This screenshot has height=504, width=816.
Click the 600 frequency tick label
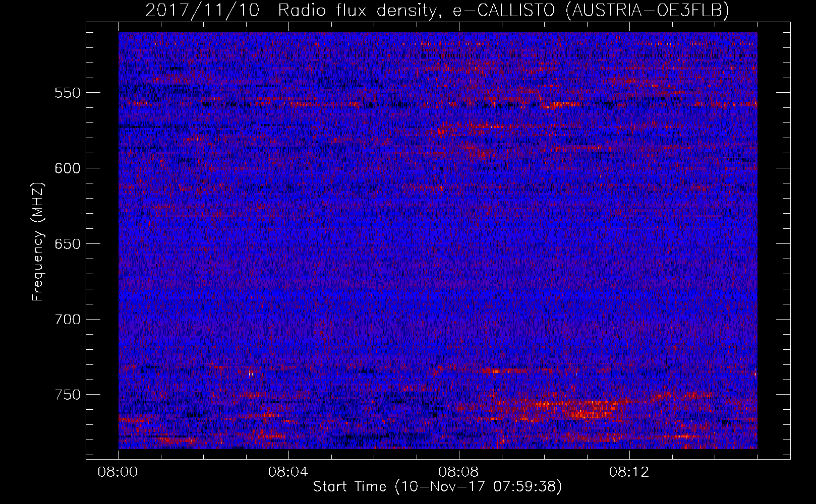pyautogui.click(x=68, y=168)
